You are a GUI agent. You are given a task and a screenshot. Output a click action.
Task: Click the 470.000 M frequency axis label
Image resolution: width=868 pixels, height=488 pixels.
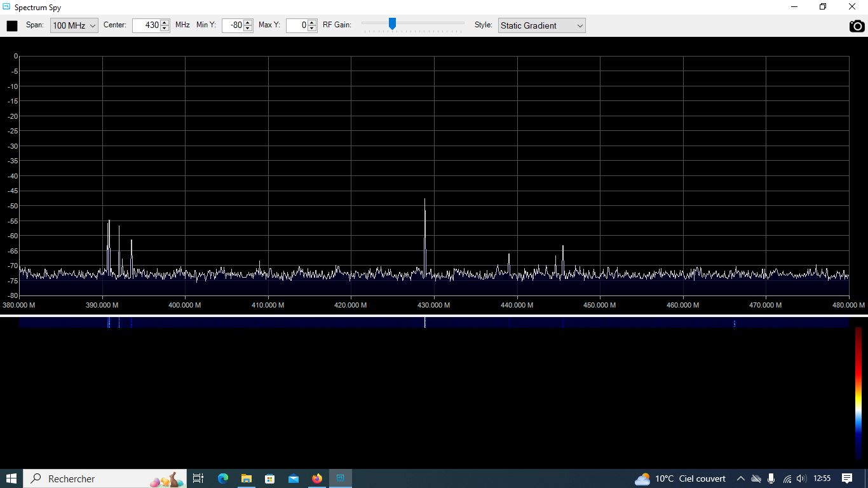766,305
